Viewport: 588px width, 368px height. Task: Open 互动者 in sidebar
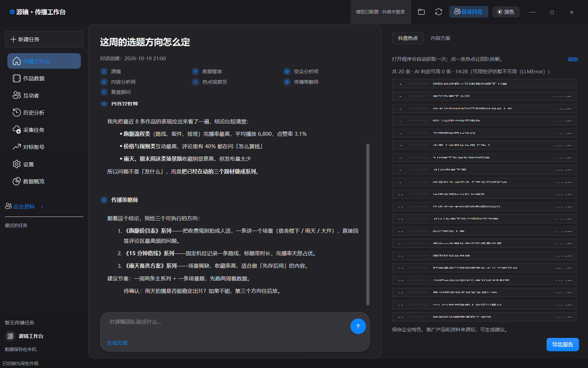pyautogui.click(x=44, y=96)
